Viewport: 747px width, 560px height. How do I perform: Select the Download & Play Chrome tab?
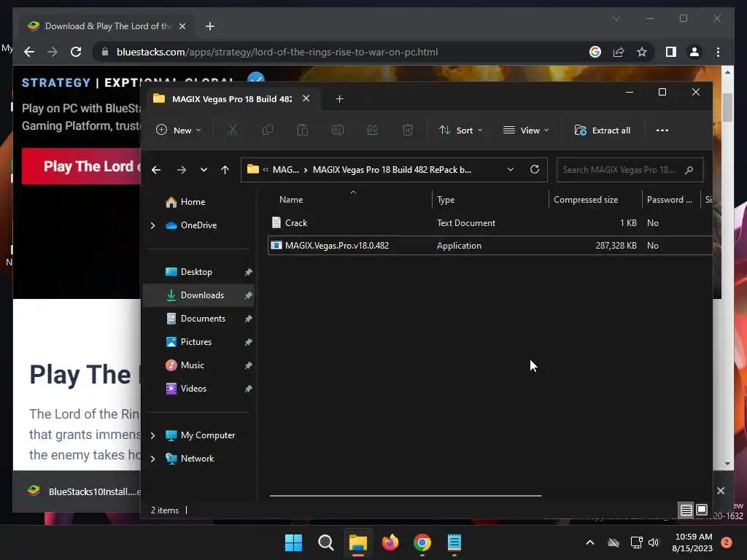[x=107, y=26]
